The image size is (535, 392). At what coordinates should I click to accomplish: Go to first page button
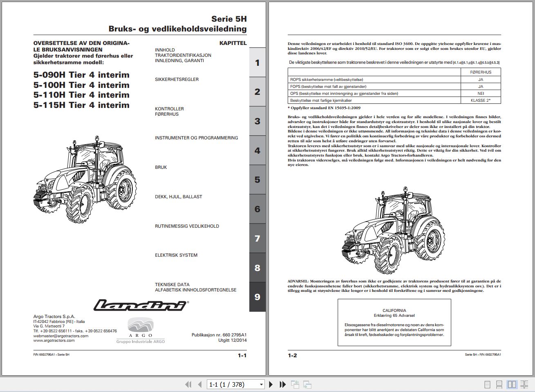pos(188,384)
